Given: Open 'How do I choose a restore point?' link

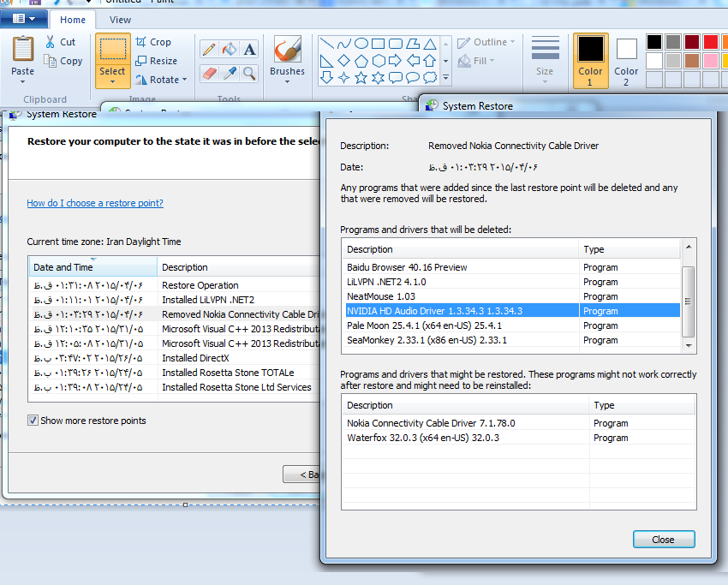Looking at the screenshot, I should click(95, 203).
